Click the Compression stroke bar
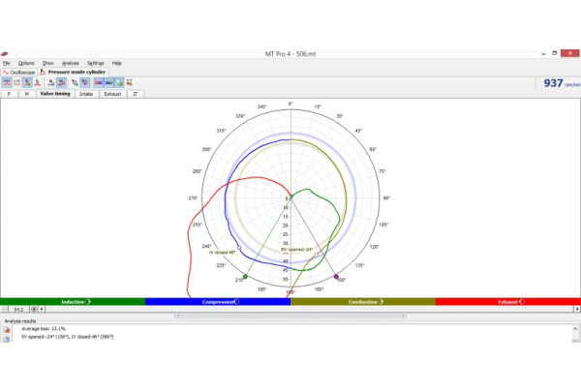The height and width of the screenshot is (392, 581). point(218,302)
